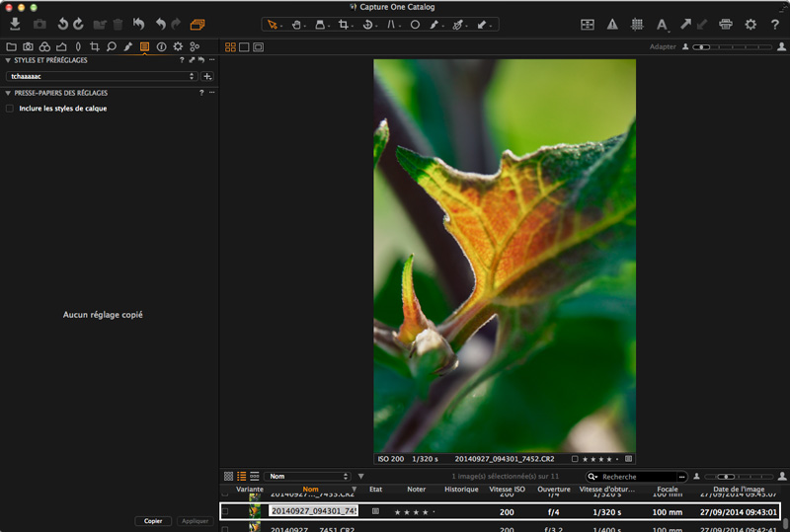Tick the checkbox of the highlighted browser row
Screen dimensions: 790x532
click(225, 511)
